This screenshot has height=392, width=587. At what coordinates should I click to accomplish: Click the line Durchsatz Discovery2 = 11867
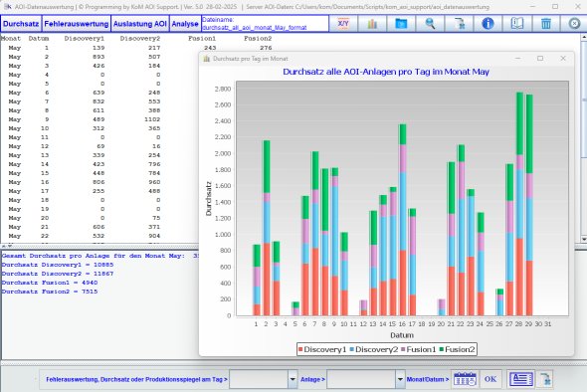point(58,274)
